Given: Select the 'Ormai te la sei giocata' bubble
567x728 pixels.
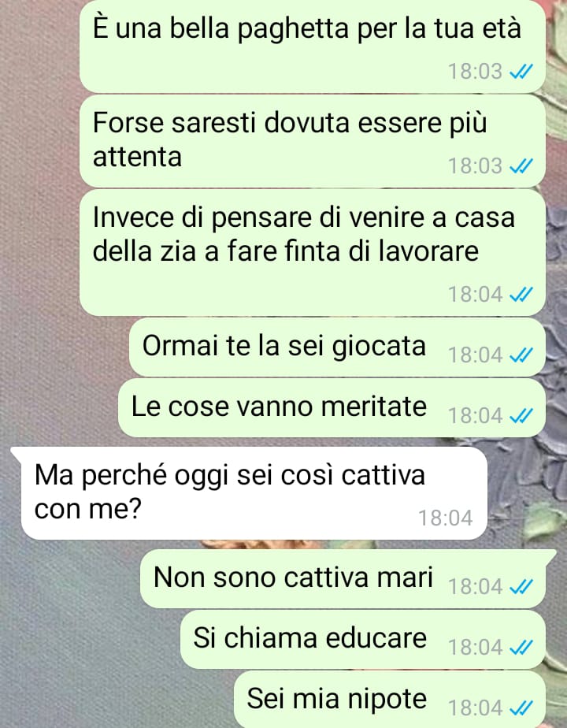Looking at the screenshot, I should click(337, 347).
